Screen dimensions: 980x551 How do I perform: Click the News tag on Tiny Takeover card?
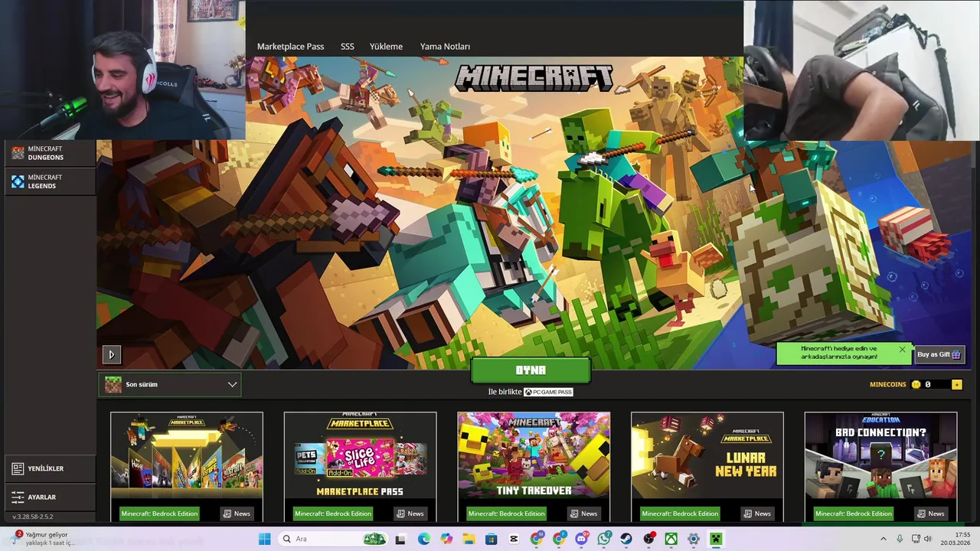pos(583,514)
